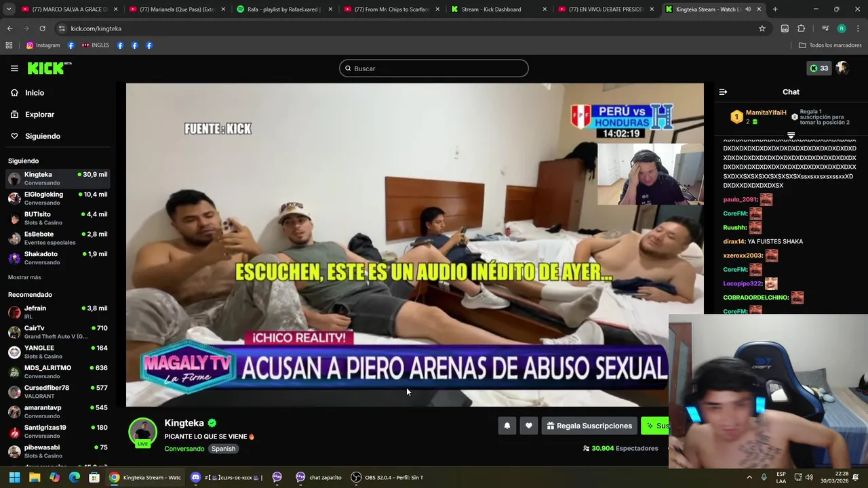This screenshot has width=868, height=488.
Task: Switch to the MARCO SALVA A GRACE tab
Action: pyautogui.click(x=69, y=9)
